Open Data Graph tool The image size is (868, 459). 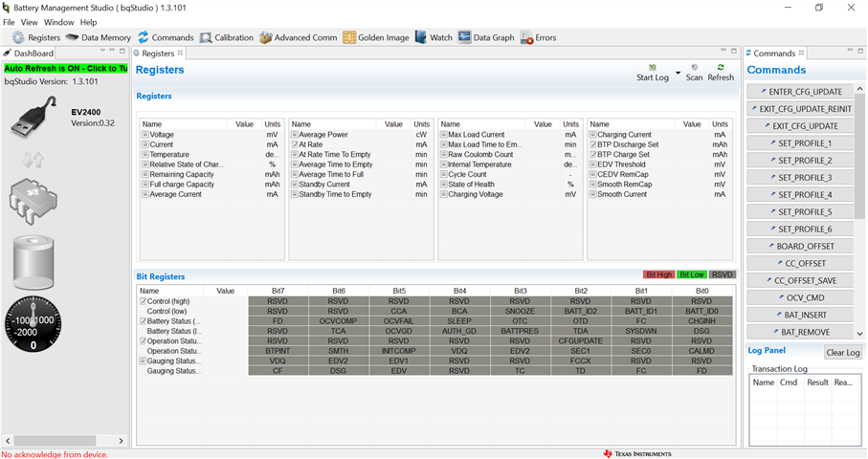click(x=486, y=37)
